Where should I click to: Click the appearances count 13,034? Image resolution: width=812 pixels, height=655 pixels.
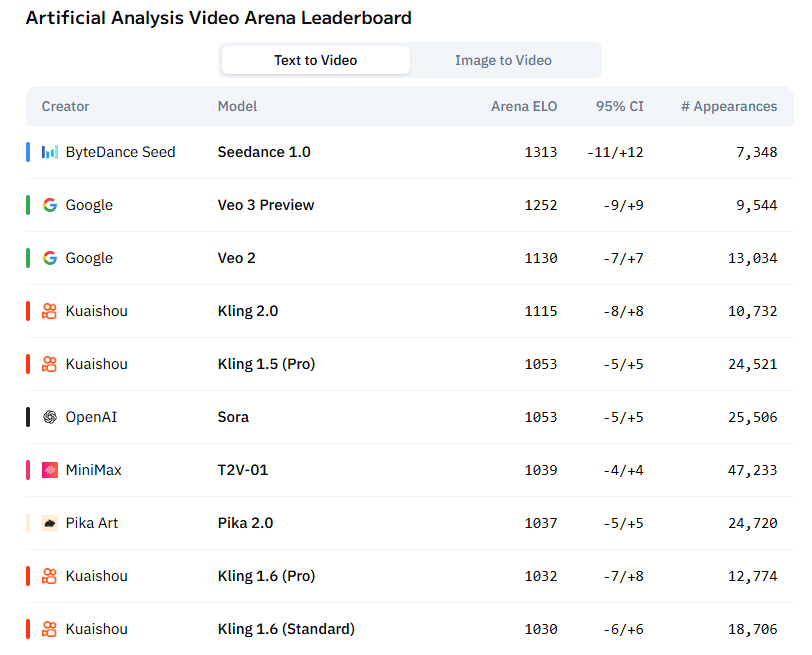point(752,258)
